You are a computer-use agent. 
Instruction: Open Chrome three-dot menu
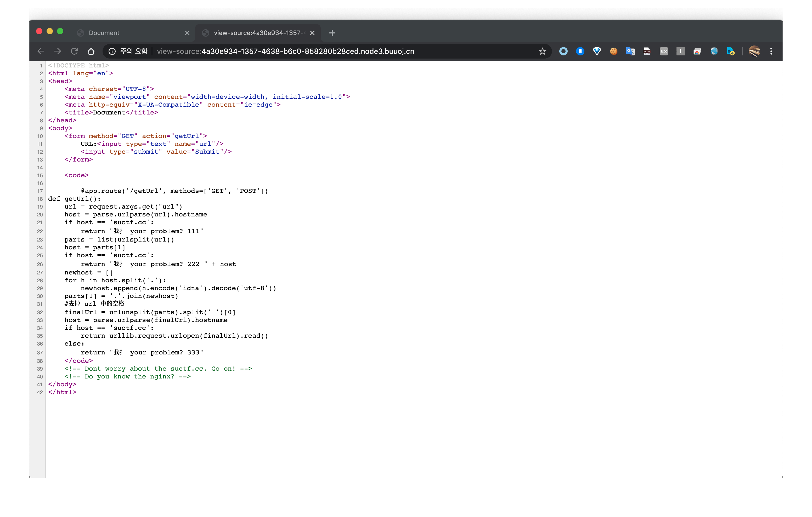(771, 51)
